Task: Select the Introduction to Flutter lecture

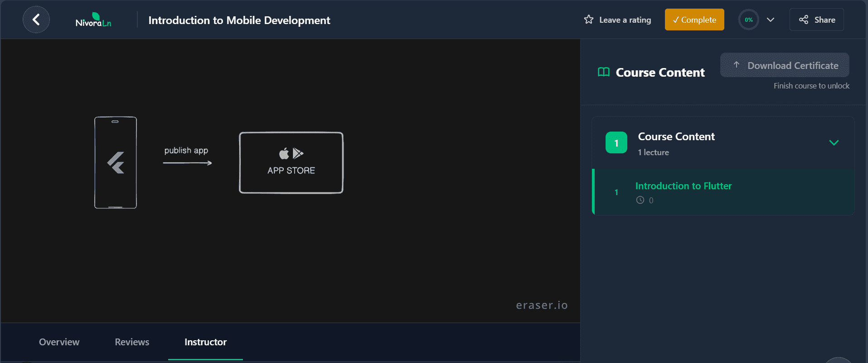Action: (683, 186)
